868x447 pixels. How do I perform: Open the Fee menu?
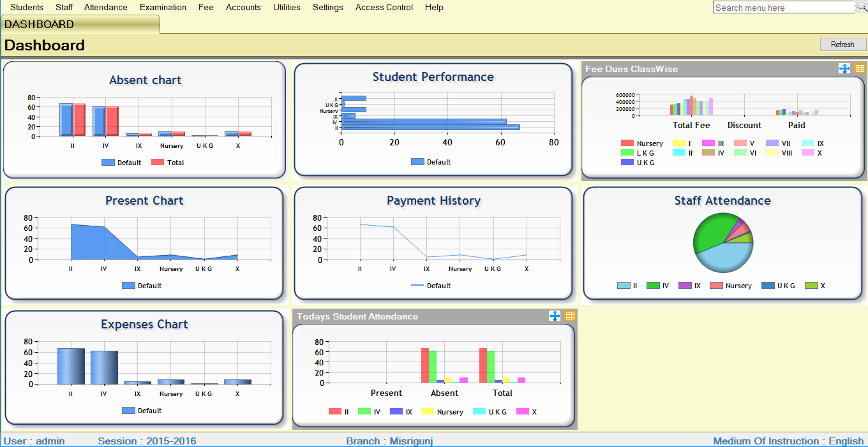tap(206, 8)
